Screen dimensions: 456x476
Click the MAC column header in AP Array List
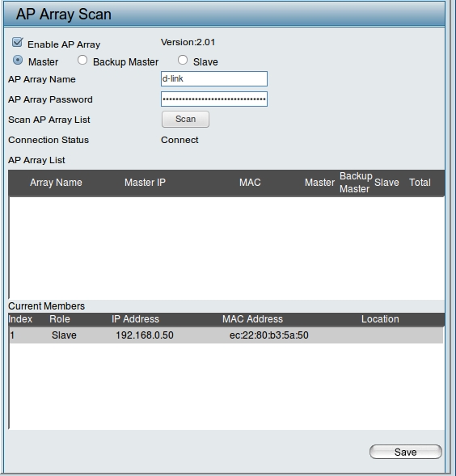(x=250, y=183)
